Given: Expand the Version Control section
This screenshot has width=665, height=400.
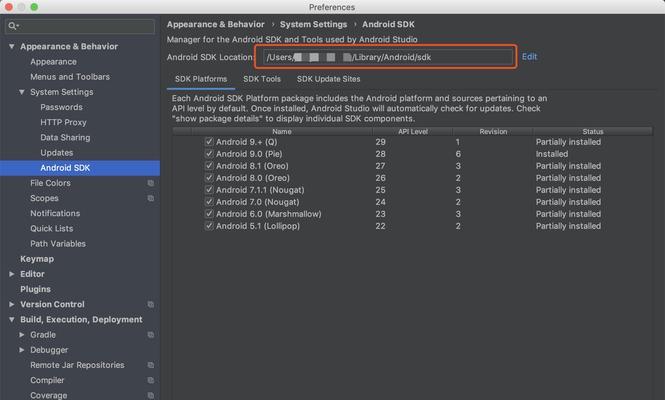Looking at the screenshot, I should pos(12,304).
